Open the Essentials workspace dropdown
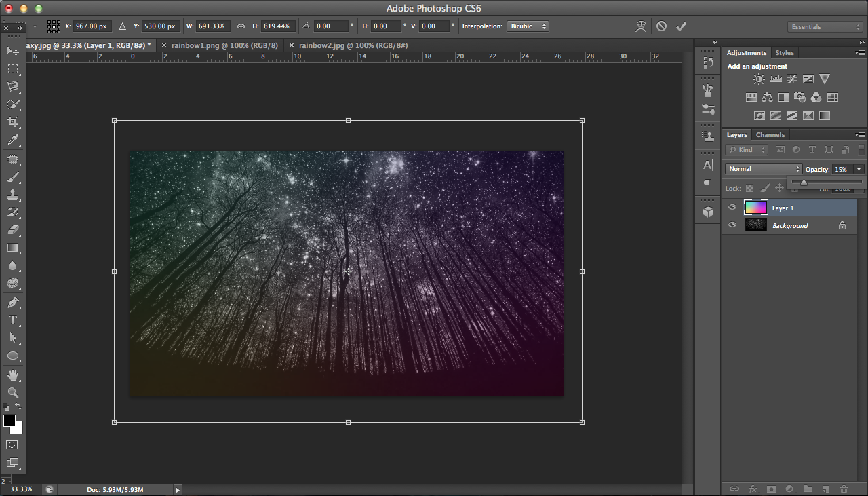 point(826,27)
